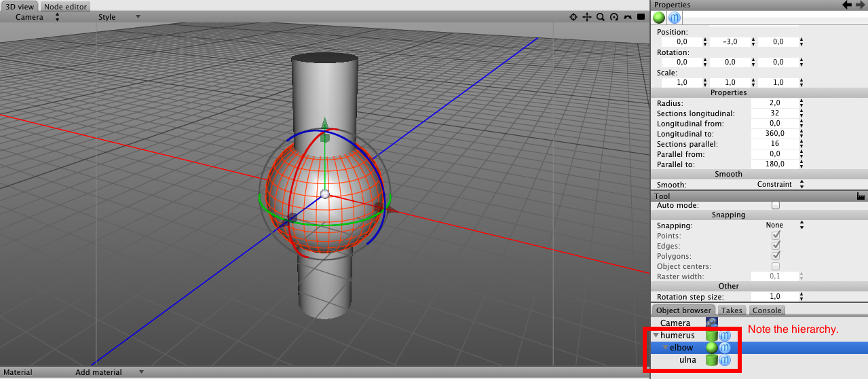
Task: Open the Snapping dropdown set to None
Action: tap(778, 225)
